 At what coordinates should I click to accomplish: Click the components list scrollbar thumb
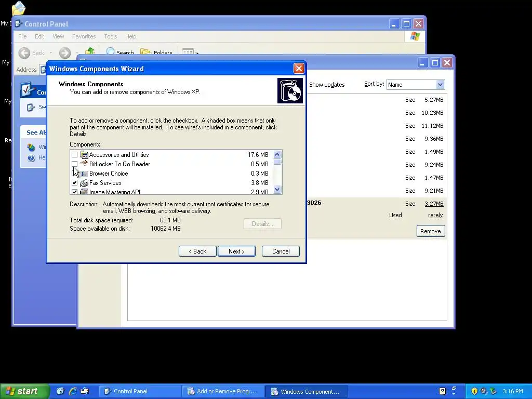277,162
